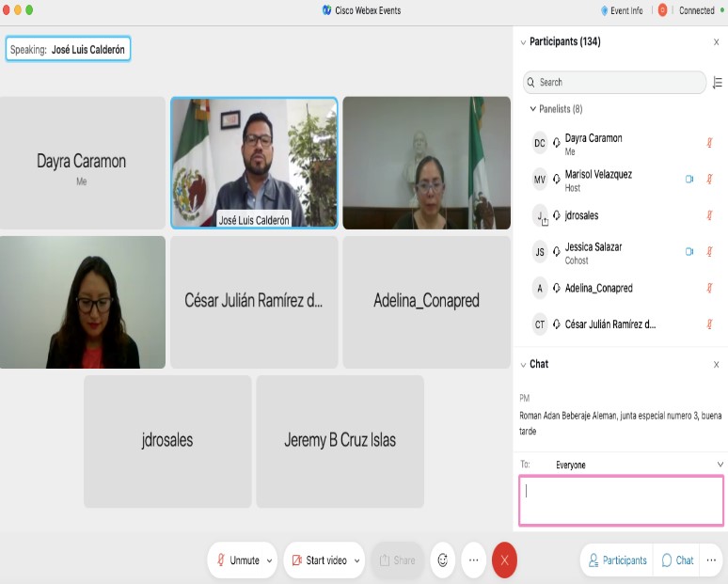Click Marisol Velazquez muted mic icon
Viewport: 728px width, 584px height.
click(709, 180)
